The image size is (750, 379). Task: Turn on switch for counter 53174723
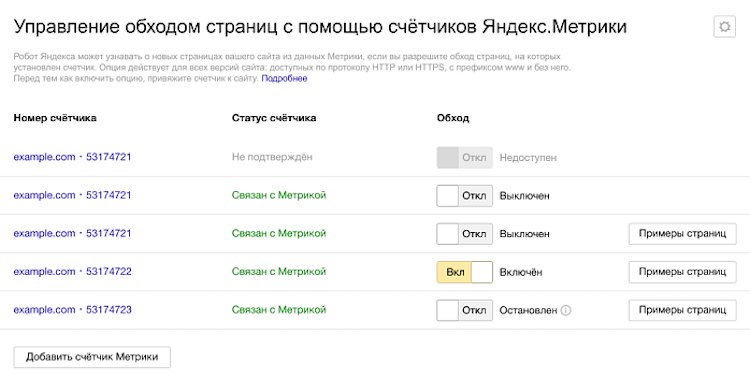pyautogui.click(x=464, y=310)
